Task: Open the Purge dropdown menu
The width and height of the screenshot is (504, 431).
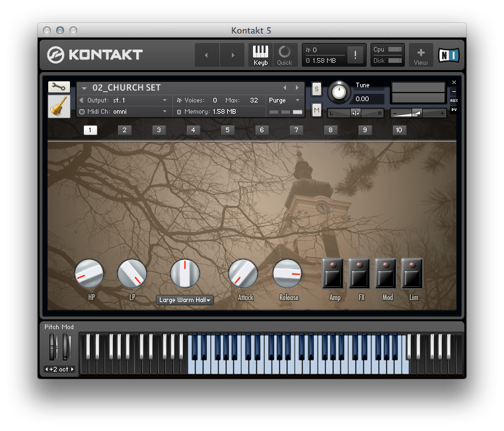Action: pyautogui.click(x=284, y=100)
